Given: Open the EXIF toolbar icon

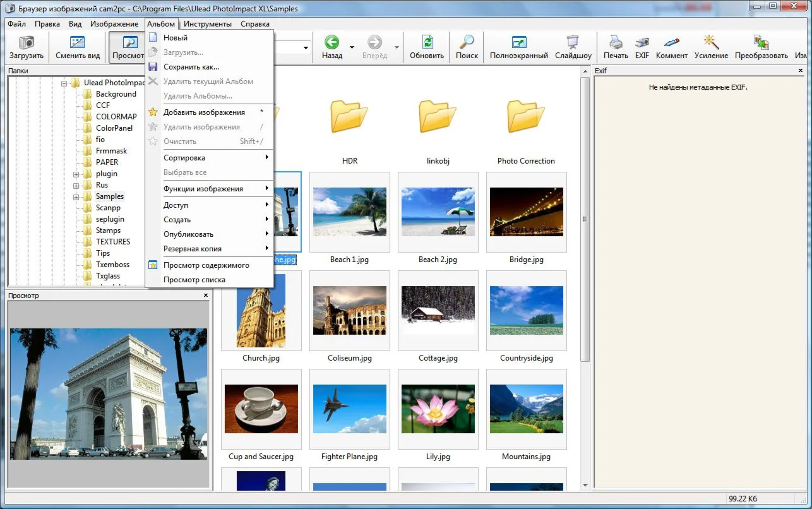Looking at the screenshot, I should pyautogui.click(x=642, y=43).
